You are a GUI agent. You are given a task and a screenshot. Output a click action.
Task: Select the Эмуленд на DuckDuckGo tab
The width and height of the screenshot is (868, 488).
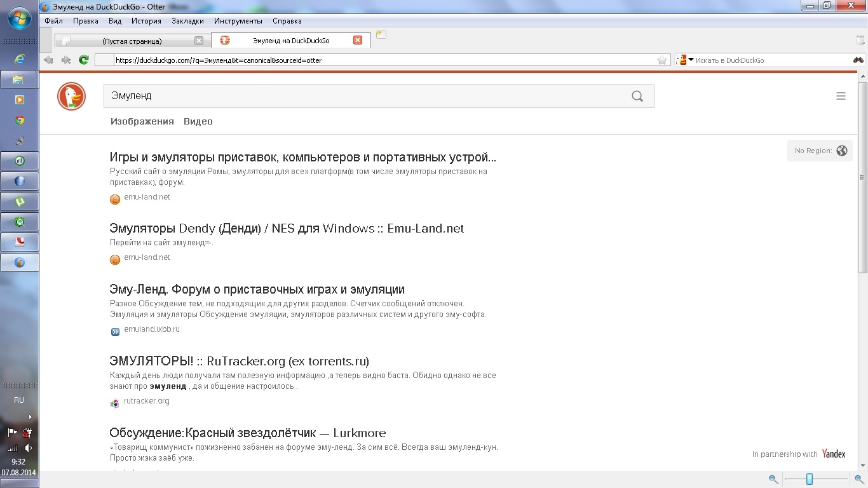point(290,40)
